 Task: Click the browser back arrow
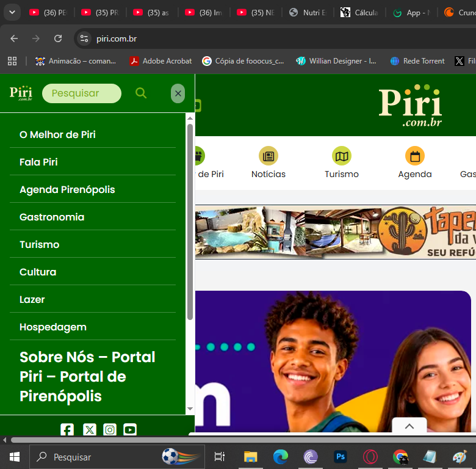pyautogui.click(x=14, y=38)
